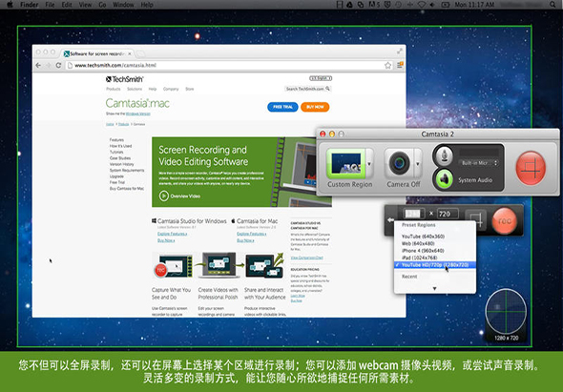The image size is (563, 392).
Task: Open the Window menu in the menu bar
Action: click(123, 5)
